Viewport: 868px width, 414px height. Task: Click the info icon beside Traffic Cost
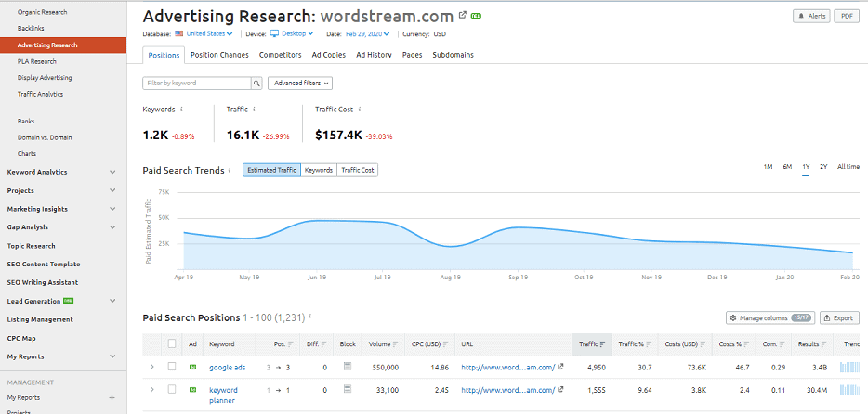[x=360, y=110]
